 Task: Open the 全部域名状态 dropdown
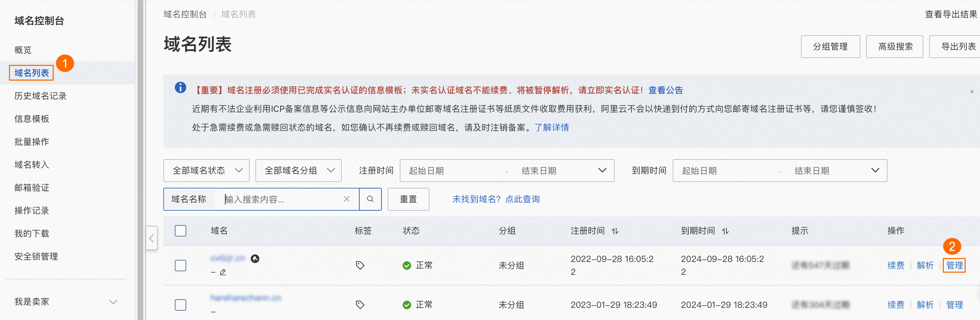tap(206, 171)
